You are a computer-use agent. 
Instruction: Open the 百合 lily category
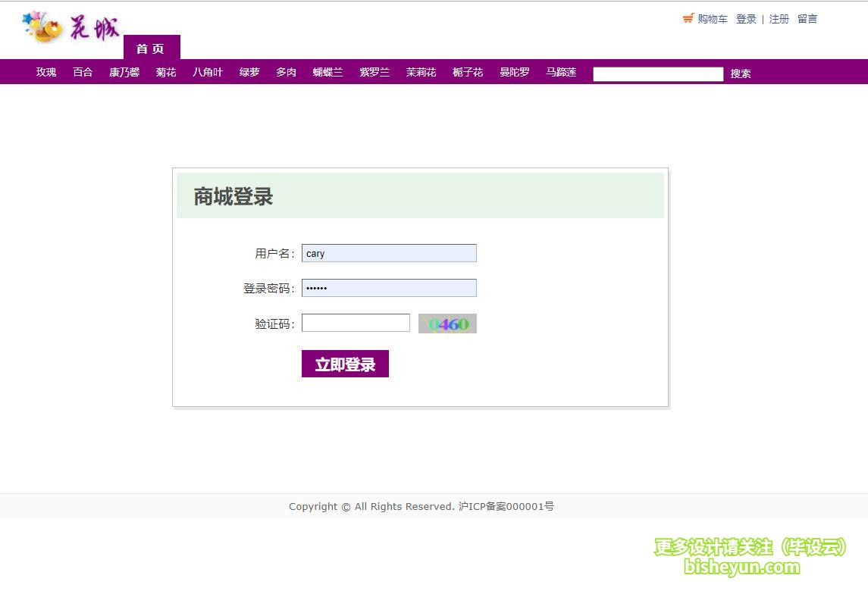[82, 72]
